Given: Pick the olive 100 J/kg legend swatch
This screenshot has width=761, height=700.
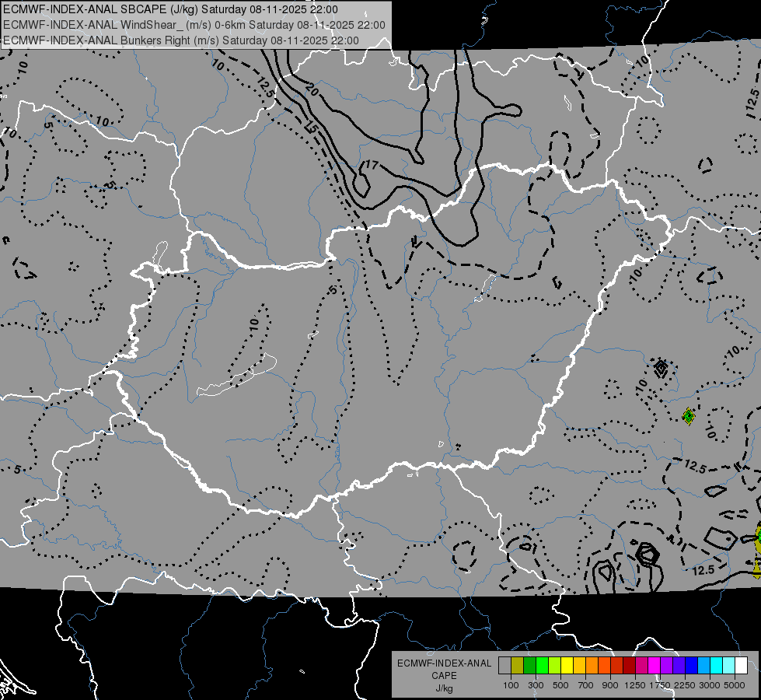Looking at the screenshot, I should pos(518,665).
